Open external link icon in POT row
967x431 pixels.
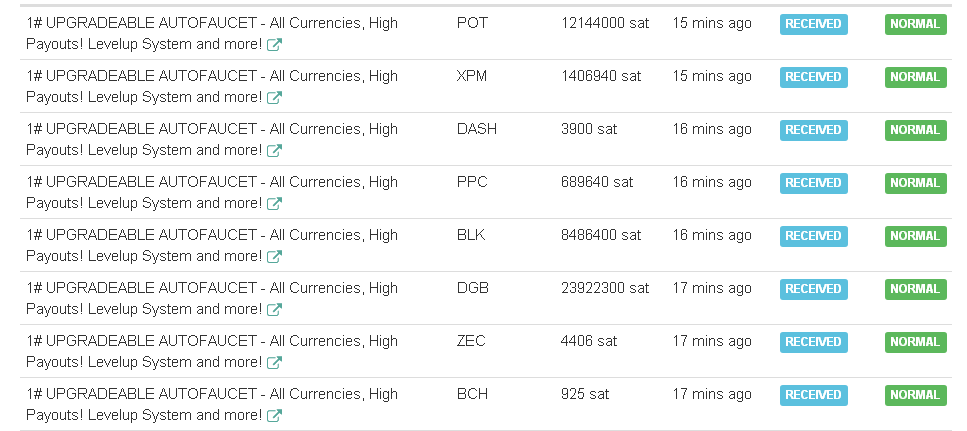274,44
